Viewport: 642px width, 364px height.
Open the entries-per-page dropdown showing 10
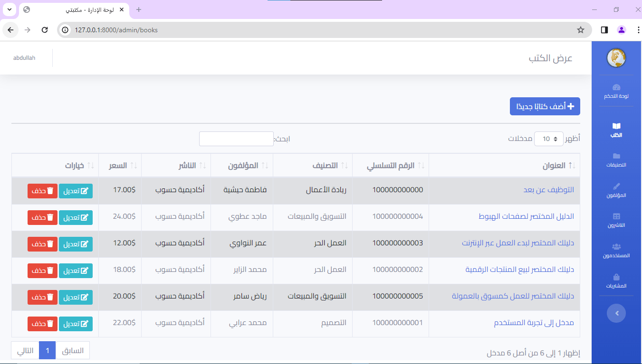(549, 139)
